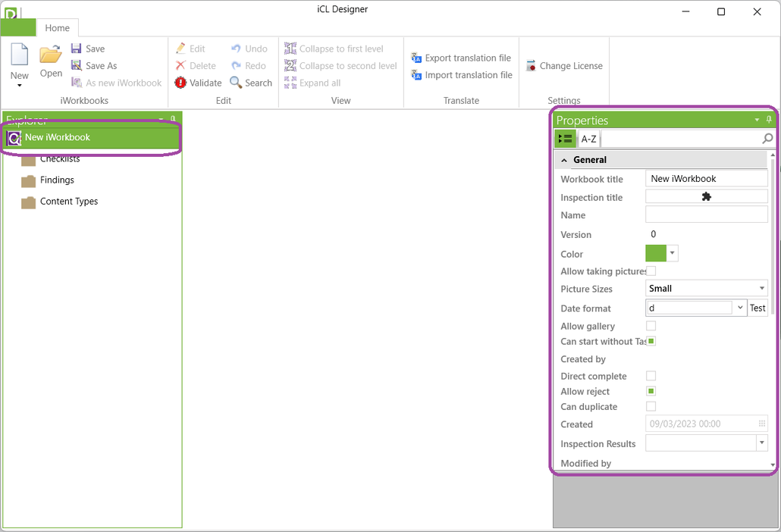Image resolution: width=781 pixels, height=532 pixels.
Task: Open the Picture Sizes dropdown
Action: coord(761,289)
